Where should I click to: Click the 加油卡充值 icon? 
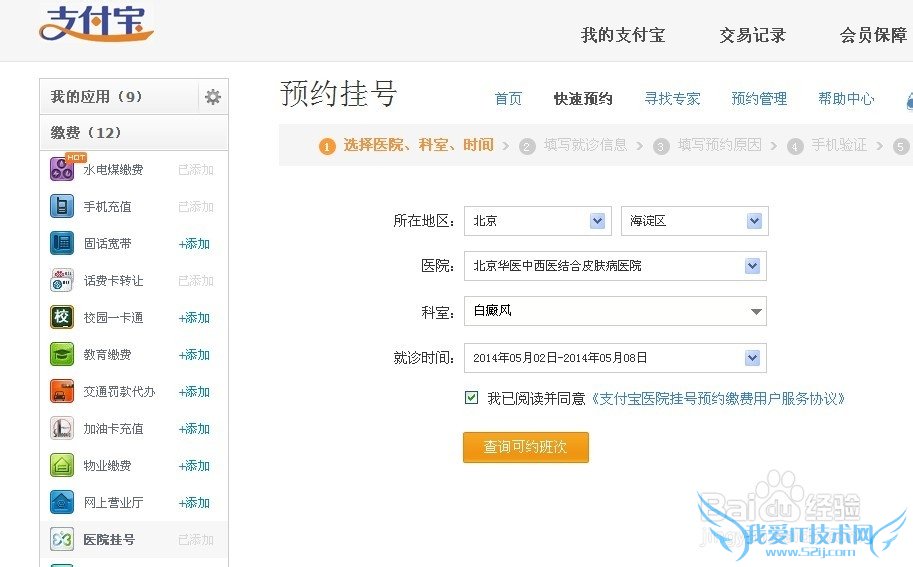pos(62,428)
